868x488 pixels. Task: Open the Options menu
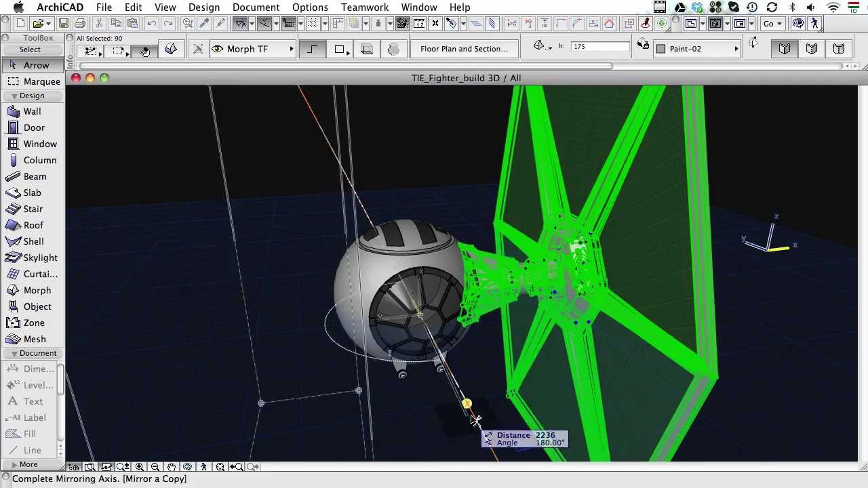310,7
